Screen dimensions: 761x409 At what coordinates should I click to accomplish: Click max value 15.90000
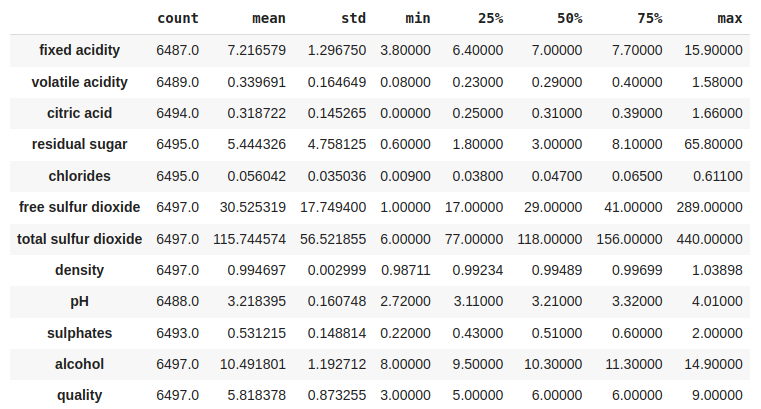[713, 50]
